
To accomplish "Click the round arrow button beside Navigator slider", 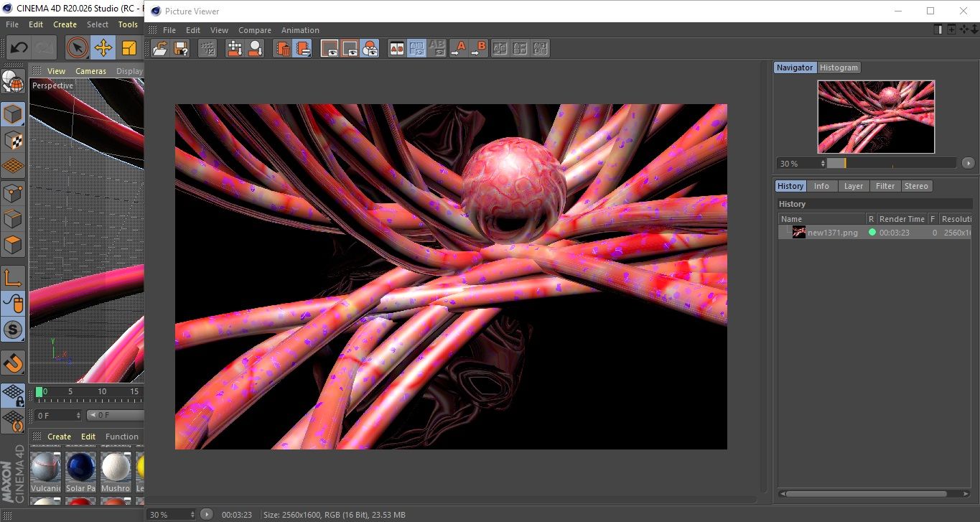I will [968, 163].
